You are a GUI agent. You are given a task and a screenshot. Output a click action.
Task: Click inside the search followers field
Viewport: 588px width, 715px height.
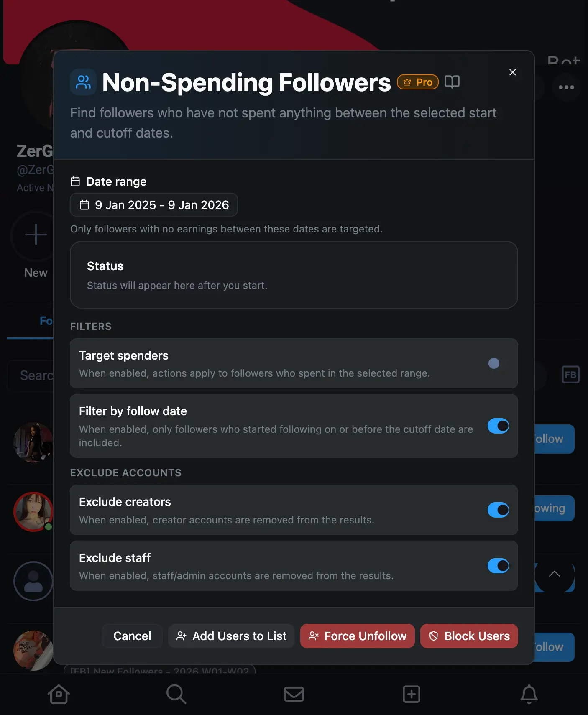point(36,375)
